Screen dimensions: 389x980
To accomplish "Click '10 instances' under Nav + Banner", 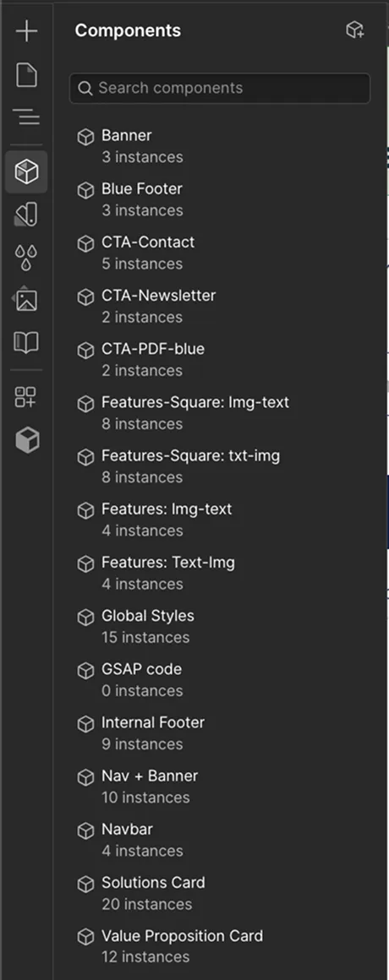I will click(145, 798).
